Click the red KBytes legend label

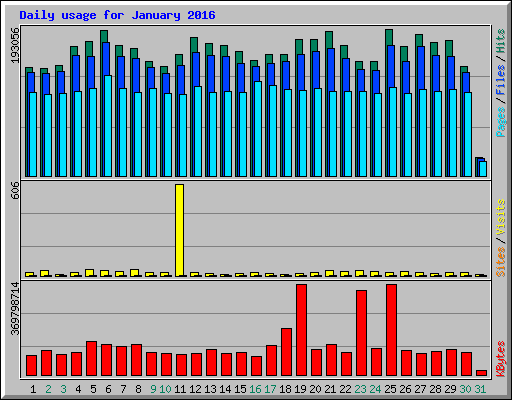pos(500,359)
